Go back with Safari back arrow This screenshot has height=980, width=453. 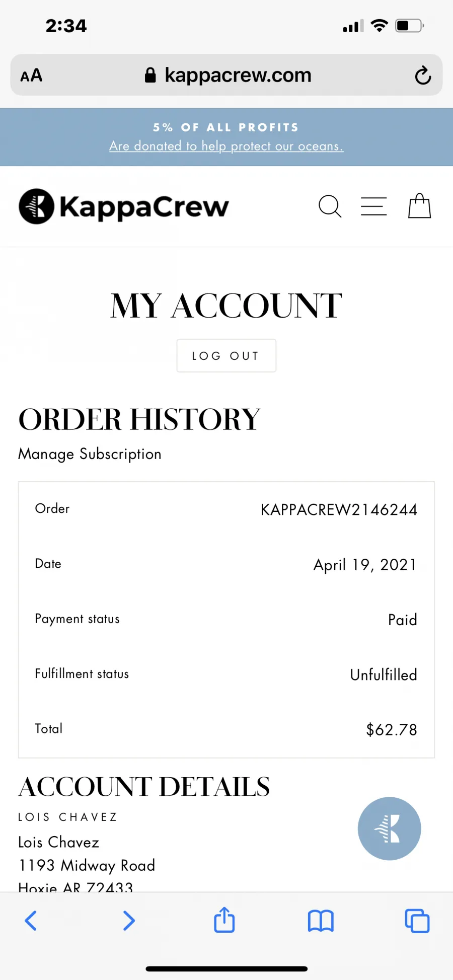(x=31, y=921)
